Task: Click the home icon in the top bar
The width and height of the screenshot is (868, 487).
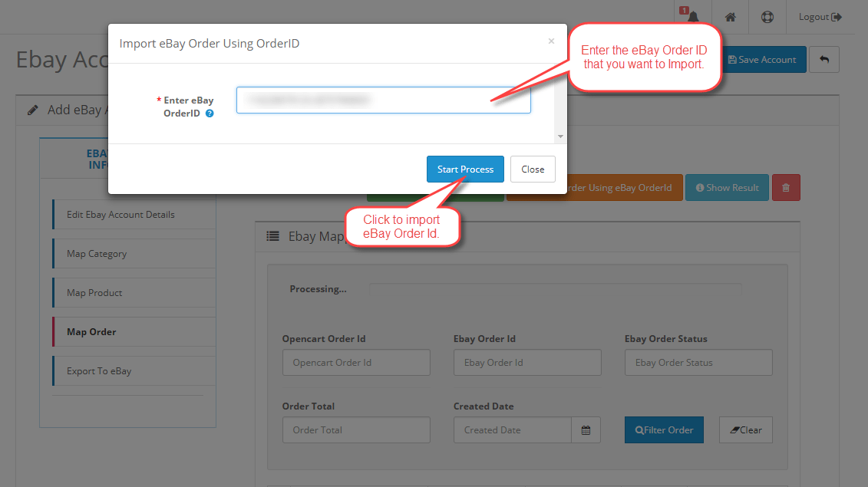Action: click(x=730, y=16)
